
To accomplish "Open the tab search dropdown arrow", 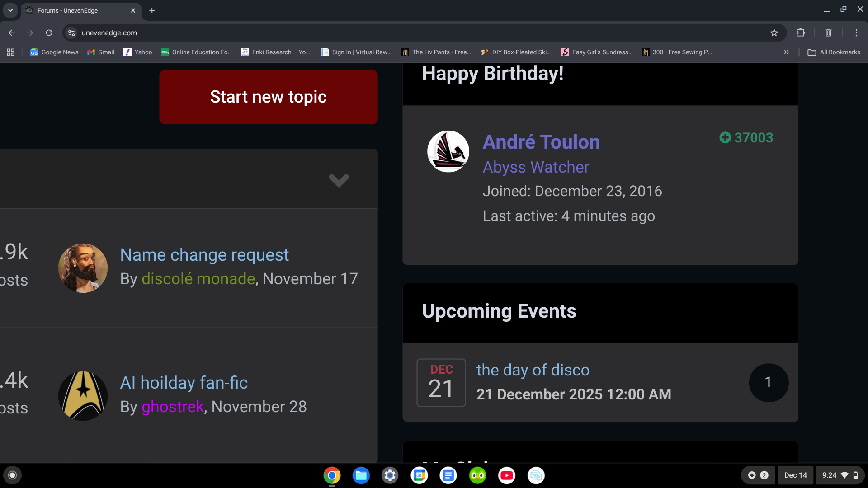I will point(10,10).
